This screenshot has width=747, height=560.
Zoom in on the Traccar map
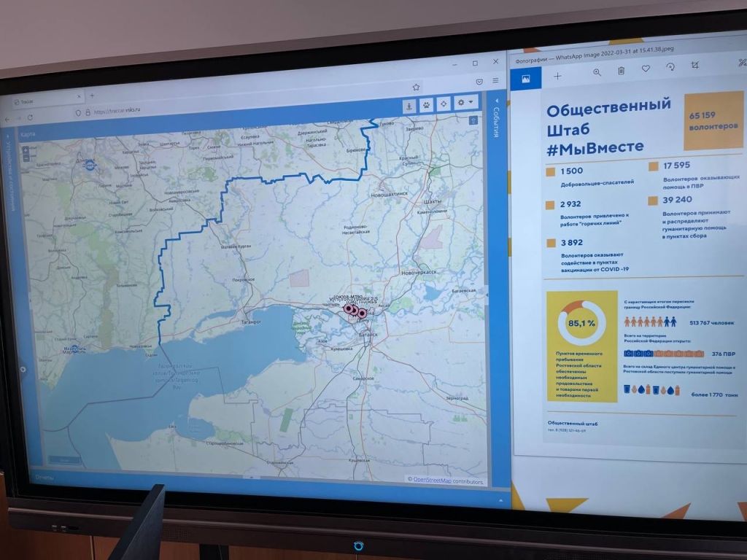click(26, 149)
